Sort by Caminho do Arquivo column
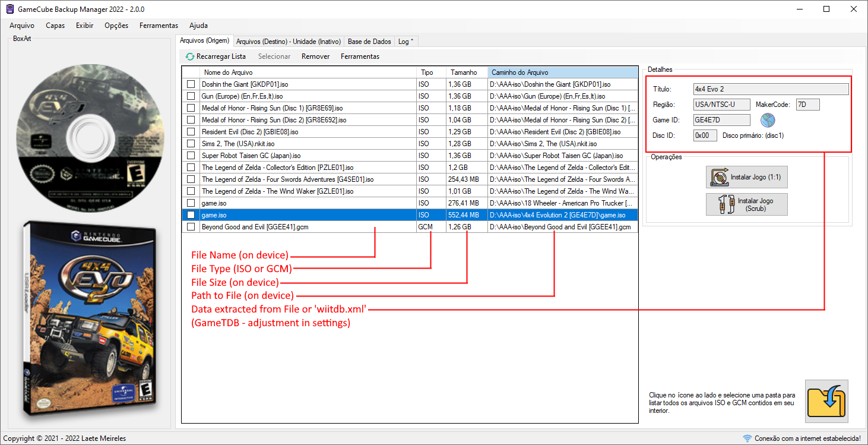This screenshot has height=445, width=868. (x=563, y=72)
